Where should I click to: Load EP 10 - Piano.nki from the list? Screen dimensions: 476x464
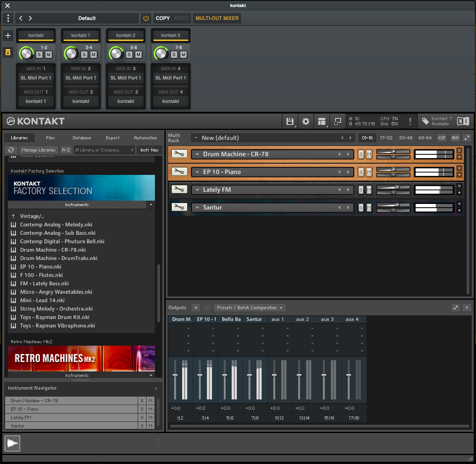[41, 267]
